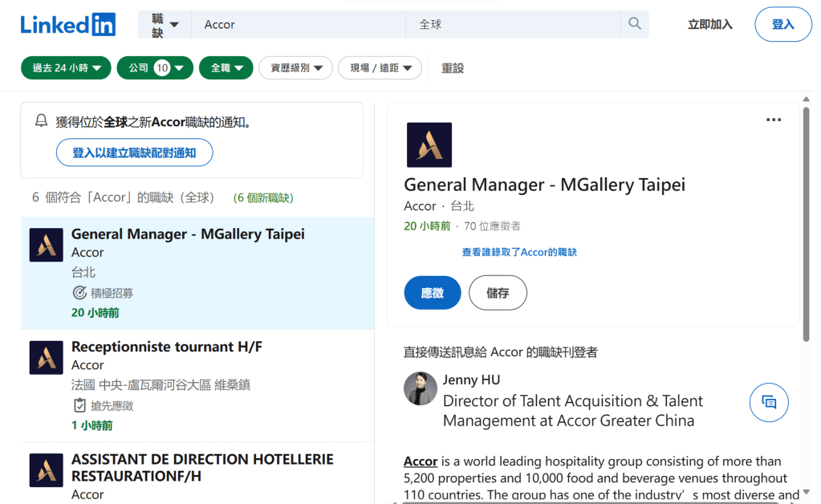The image size is (821, 504).
Task: Click the Accor logo of Receptionniste tournant listing
Action: point(47,358)
